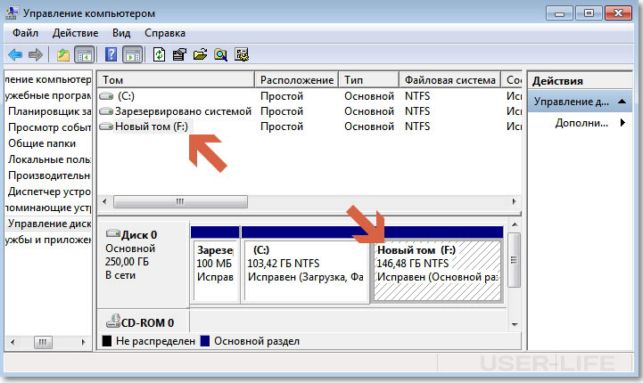Go forward with the gray right arrow
Image resolution: width=643 pixels, height=383 pixels.
point(36,55)
